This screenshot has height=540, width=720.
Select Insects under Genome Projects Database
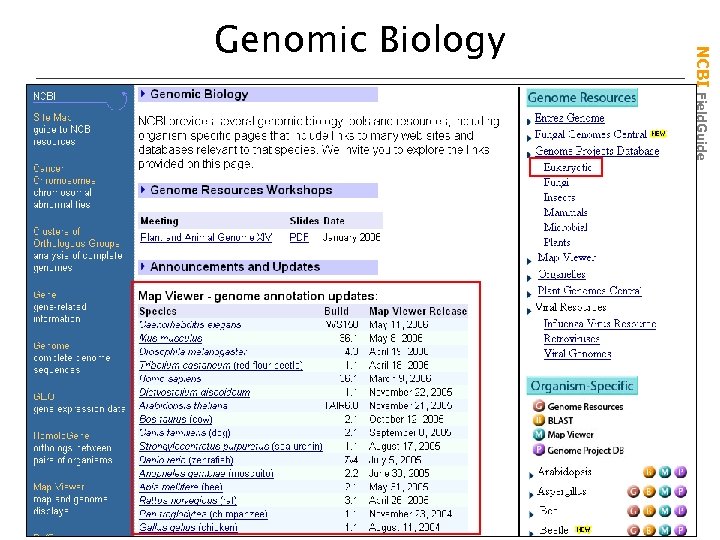point(559,197)
